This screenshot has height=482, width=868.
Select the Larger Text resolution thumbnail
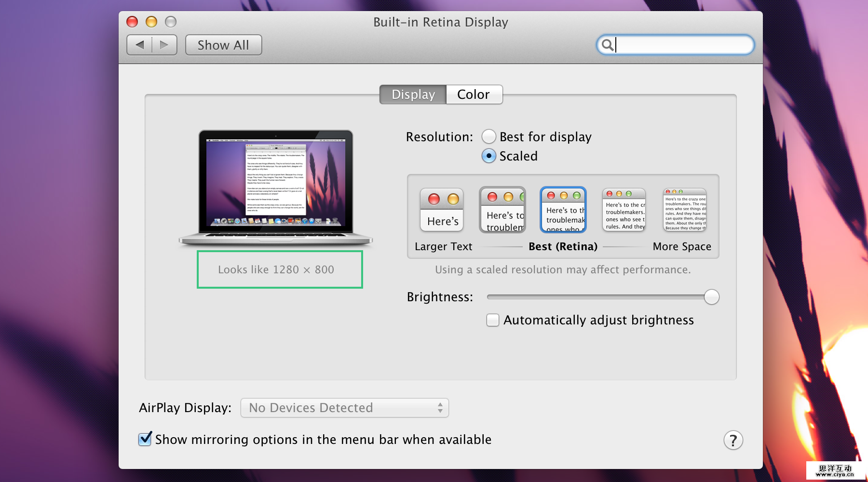(442, 210)
